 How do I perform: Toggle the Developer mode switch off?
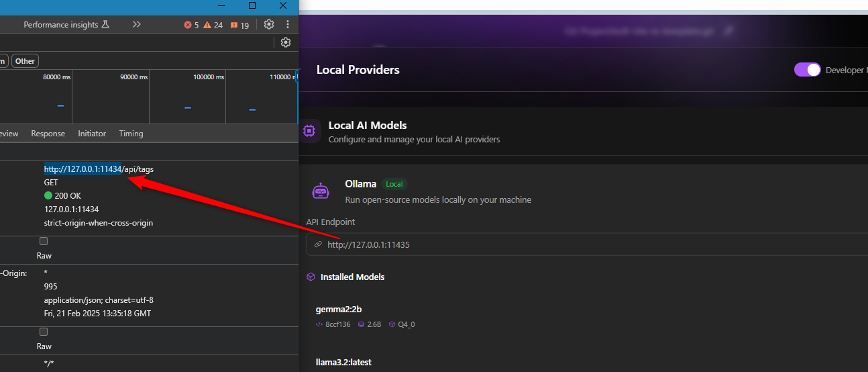(x=807, y=70)
